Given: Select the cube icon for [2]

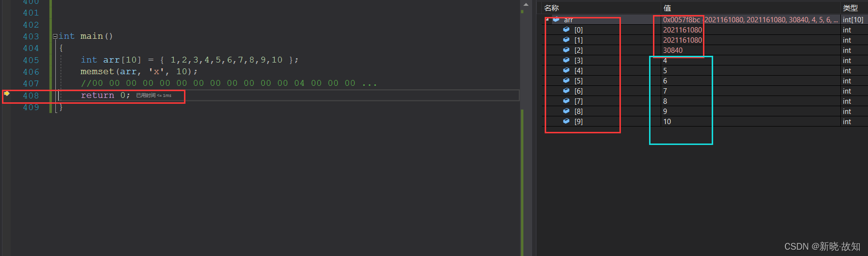Looking at the screenshot, I should (x=566, y=50).
